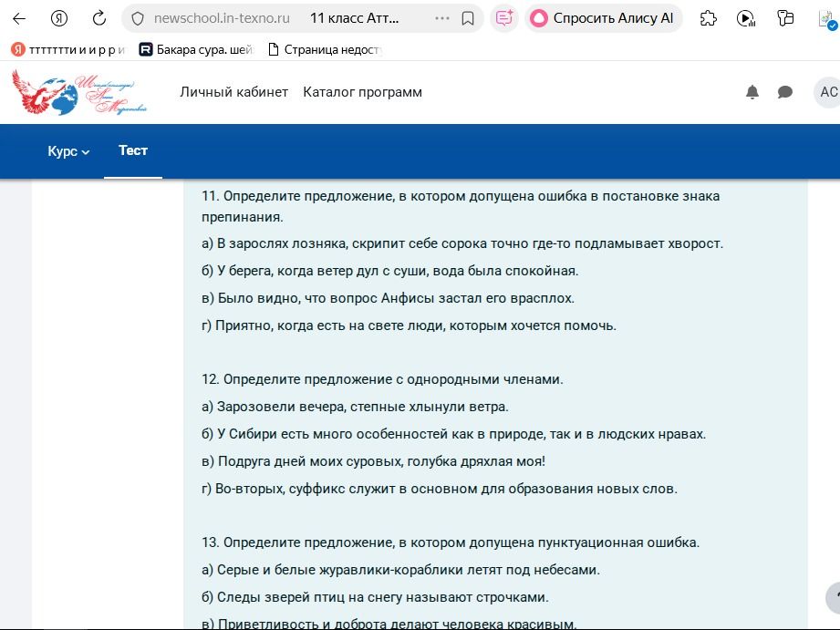
Task: Open the pink Alice chat sparkle icon
Action: tap(504, 18)
